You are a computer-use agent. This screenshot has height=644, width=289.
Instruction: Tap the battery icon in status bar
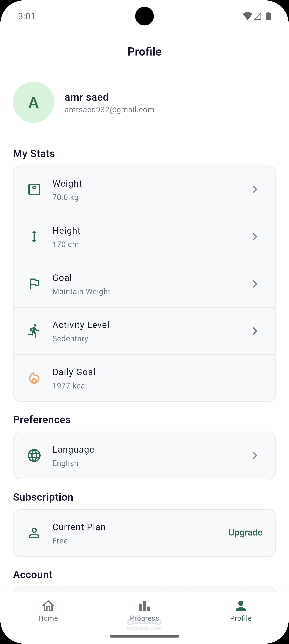click(269, 16)
